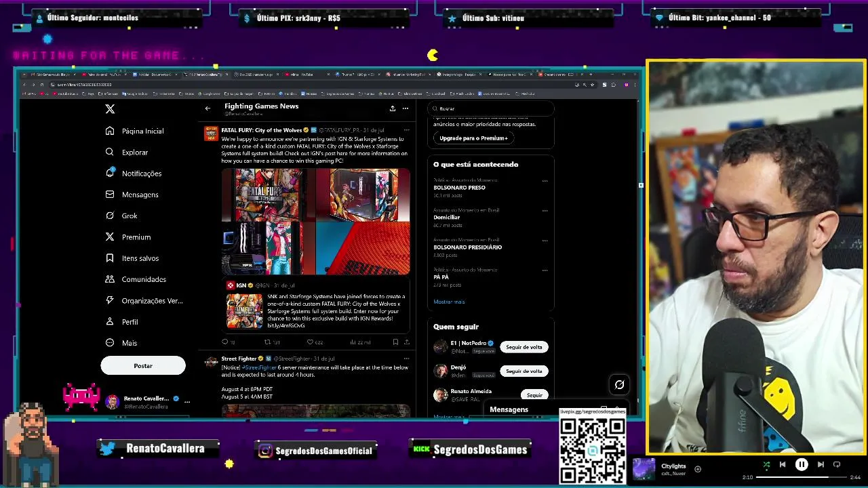868x488 pixels.
Task: Open the BOLSONARO PRESO trend
Action: [x=459, y=188]
